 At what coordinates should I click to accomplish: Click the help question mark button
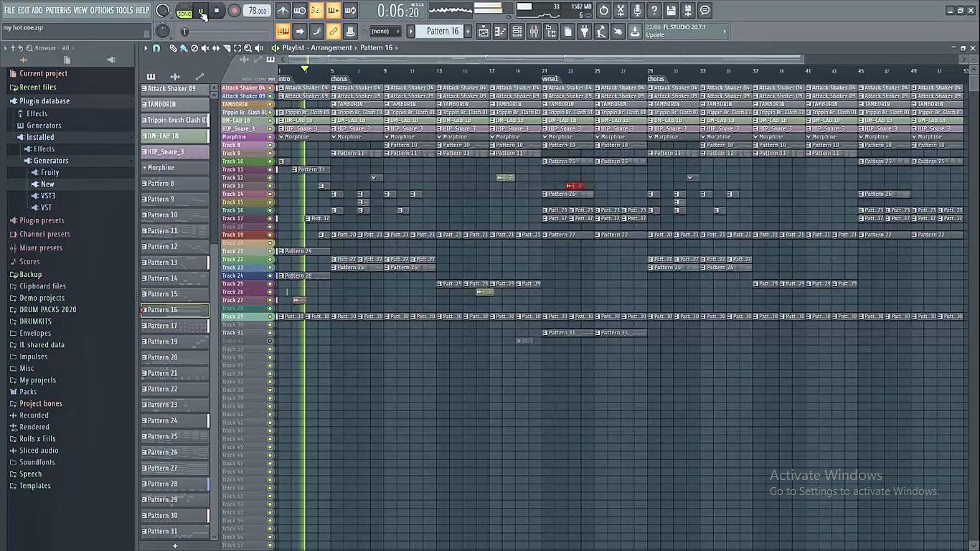[654, 10]
